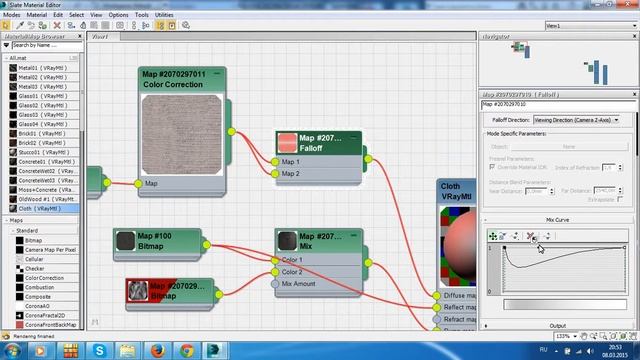Select the Checker map entry

pyautogui.click(x=34, y=269)
